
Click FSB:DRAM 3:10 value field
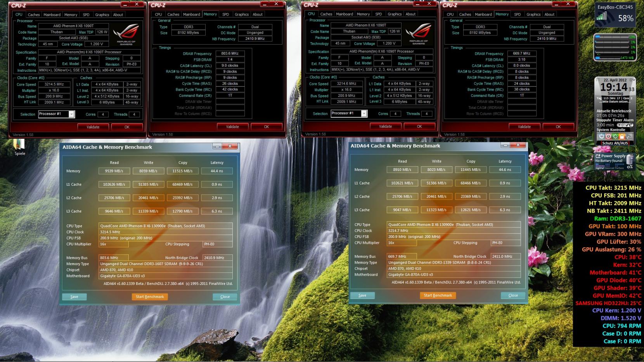tap(522, 59)
